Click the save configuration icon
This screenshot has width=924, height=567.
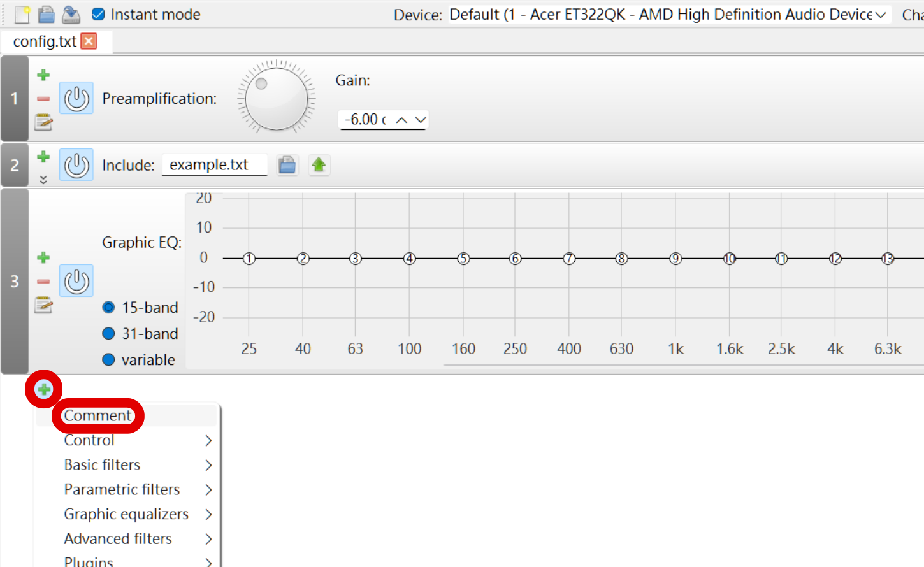pyautogui.click(x=71, y=14)
